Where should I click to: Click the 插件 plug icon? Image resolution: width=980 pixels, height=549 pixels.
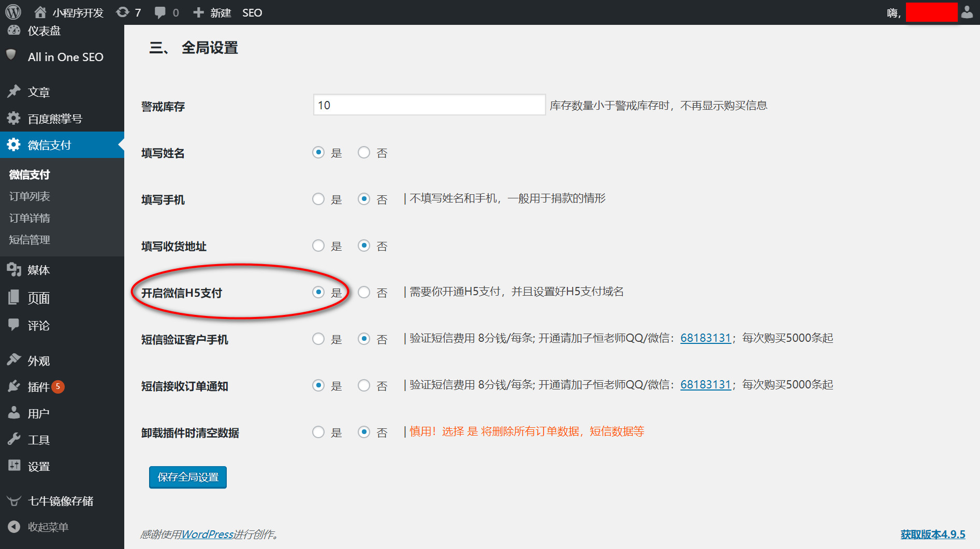[13, 386]
